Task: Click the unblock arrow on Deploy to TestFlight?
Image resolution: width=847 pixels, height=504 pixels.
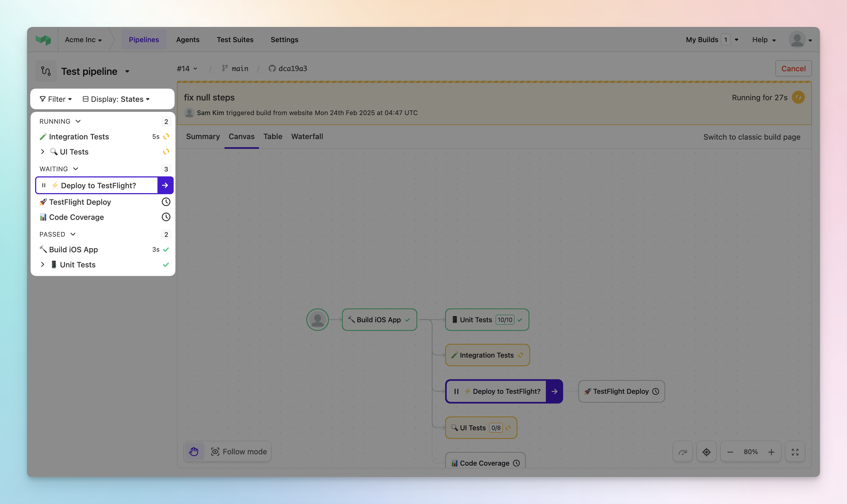Action: [165, 185]
